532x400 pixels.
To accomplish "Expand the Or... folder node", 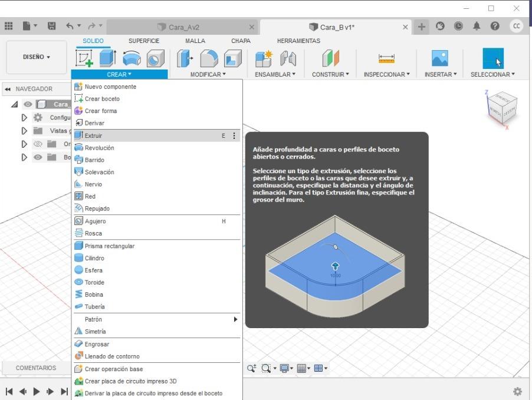I will pyautogui.click(x=24, y=144).
